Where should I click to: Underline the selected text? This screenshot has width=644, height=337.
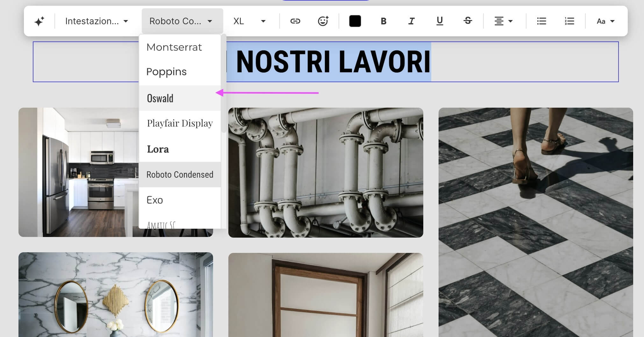440,21
